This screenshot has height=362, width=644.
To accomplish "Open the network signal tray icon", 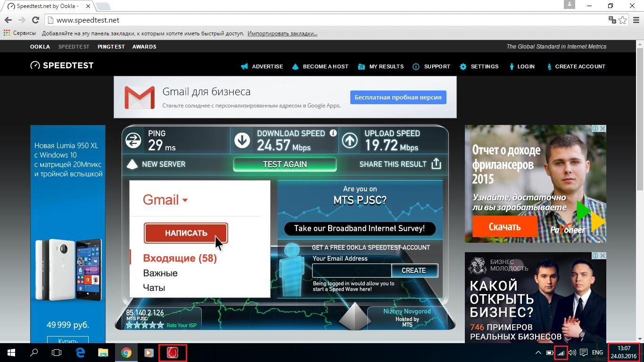I will (x=561, y=353).
